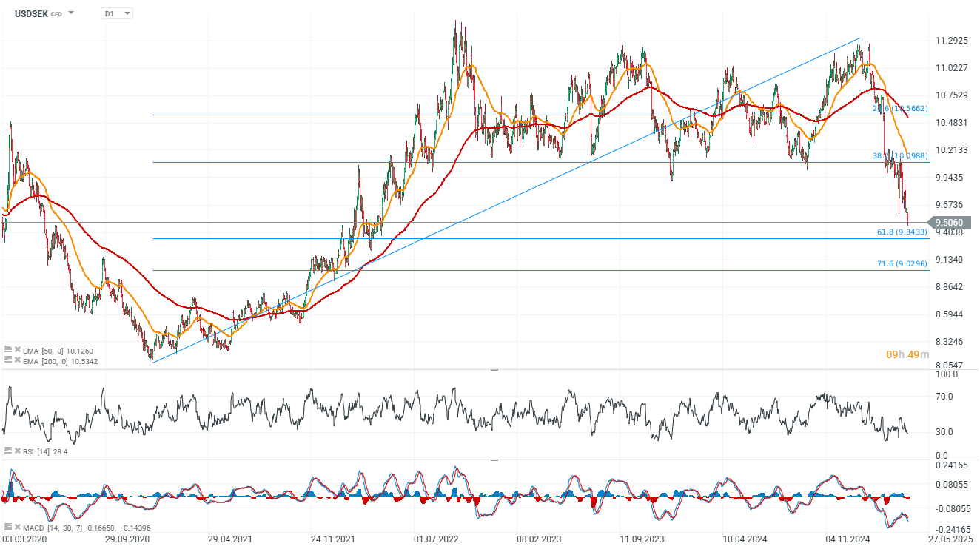This screenshot has width=980, height=552.
Task: Remove the MACD indicator with X
Action: 17,527
